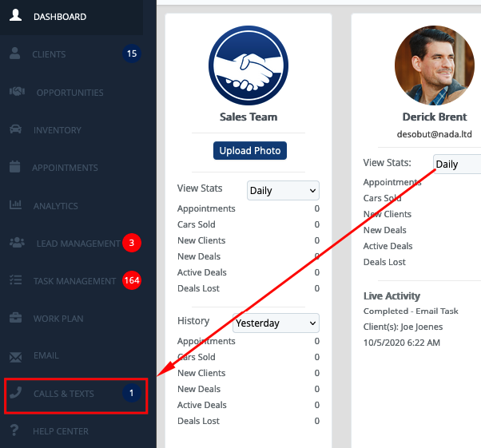Click the Task Management checklist icon
481x448 pixels.
(x=15, y=280)
